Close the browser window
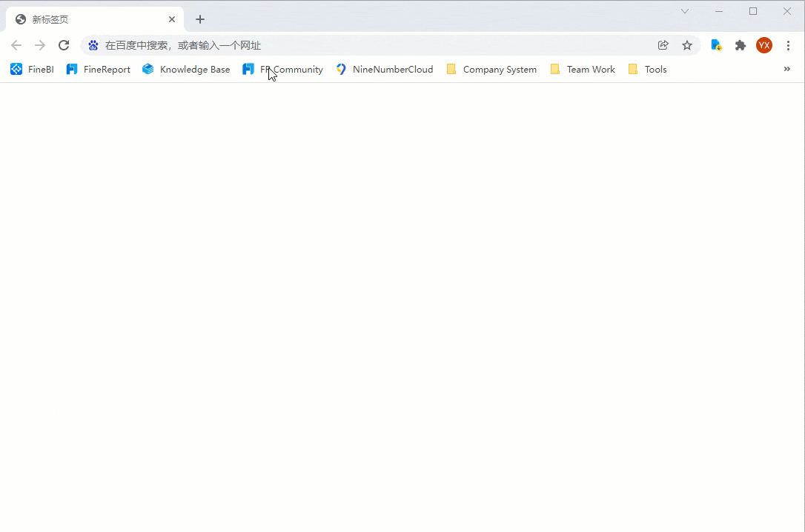 point(787,11)
